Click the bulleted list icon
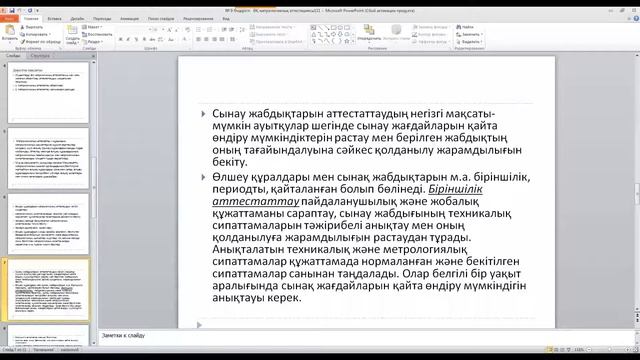 point(199,30)
